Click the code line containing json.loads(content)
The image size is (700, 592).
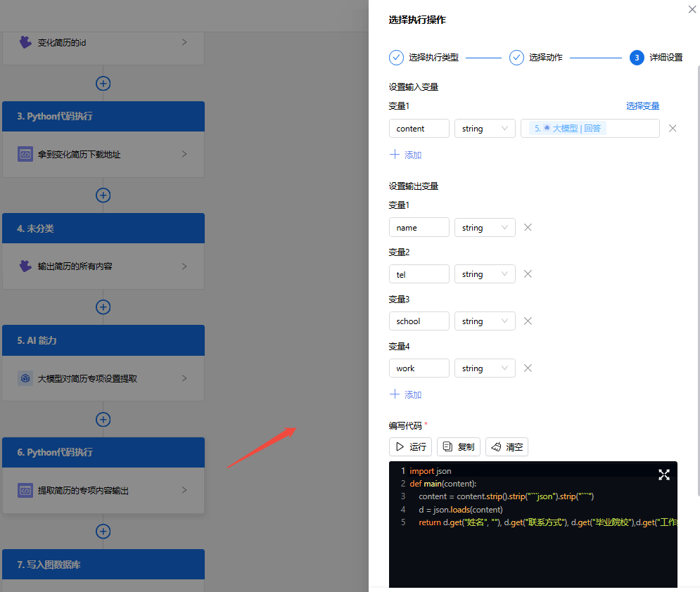click(x=460, y=510)
